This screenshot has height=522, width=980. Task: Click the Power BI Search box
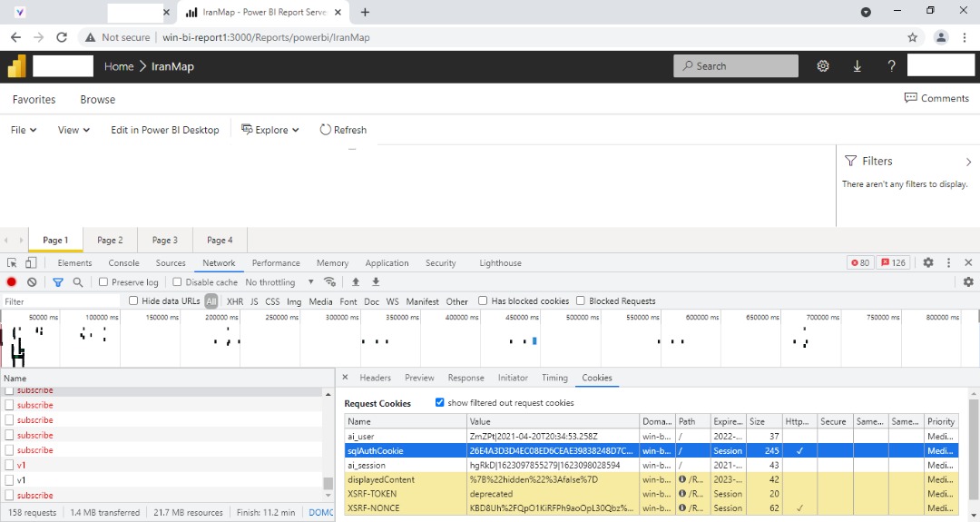pyautogui.click(x=736, y=66)
